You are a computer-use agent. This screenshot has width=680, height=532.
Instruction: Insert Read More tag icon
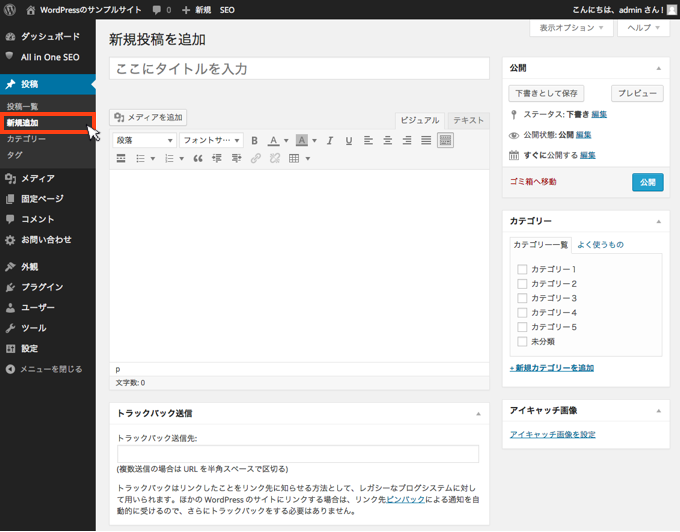[x=121, y=159]
